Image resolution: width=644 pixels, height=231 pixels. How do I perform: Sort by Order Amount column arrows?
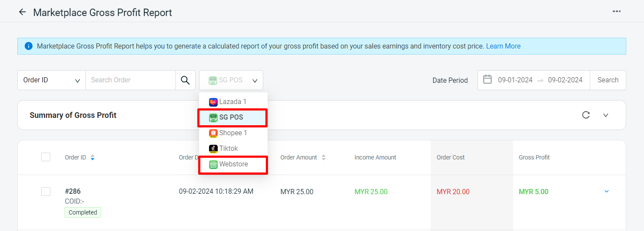point(324,158)
